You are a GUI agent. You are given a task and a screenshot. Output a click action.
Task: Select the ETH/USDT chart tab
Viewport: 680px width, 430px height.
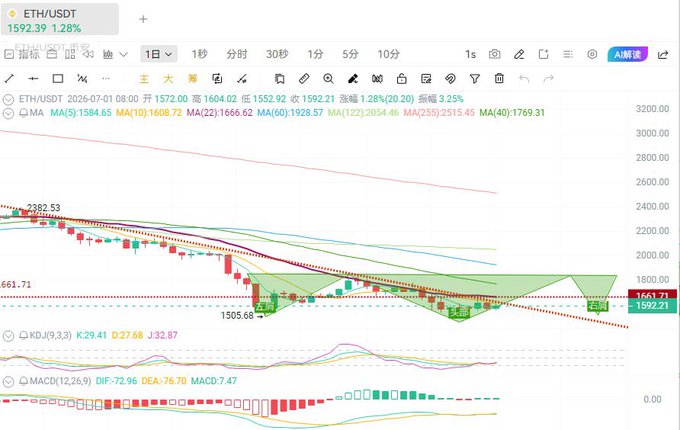pos(60,19)
